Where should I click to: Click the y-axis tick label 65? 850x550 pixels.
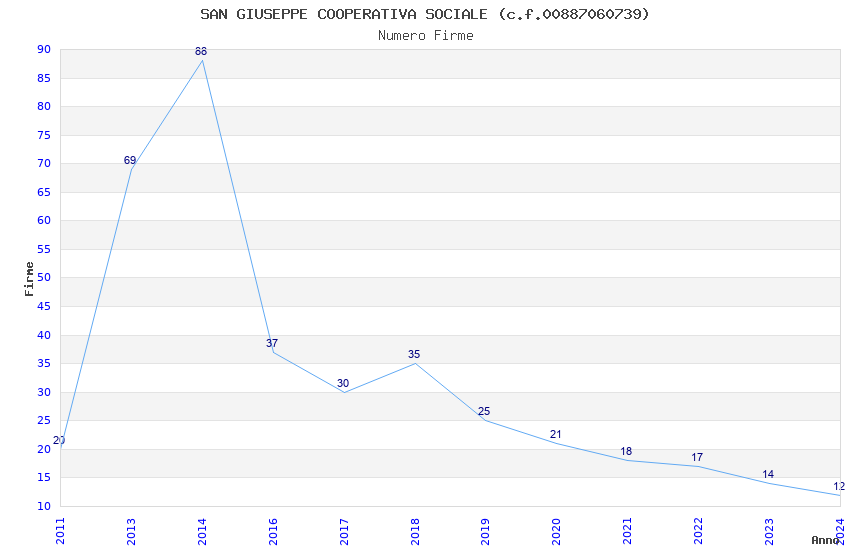pyautogui.click(x=44, y=192)
